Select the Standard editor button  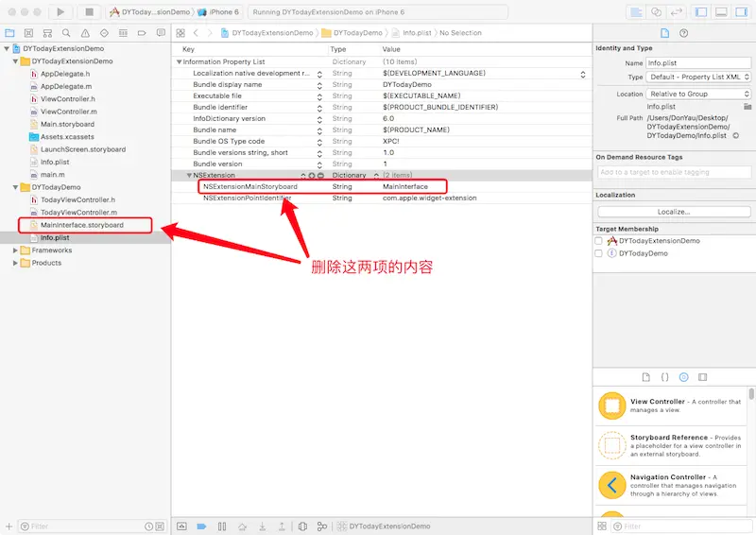pyautogui.click(x=636, y=12)
